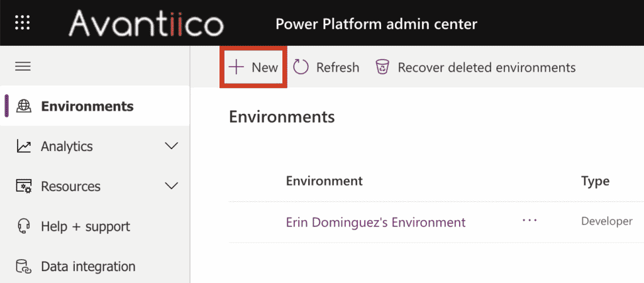Click the Resources gear window icon
The image size is (644, 283).
click(x=23, y=187)
